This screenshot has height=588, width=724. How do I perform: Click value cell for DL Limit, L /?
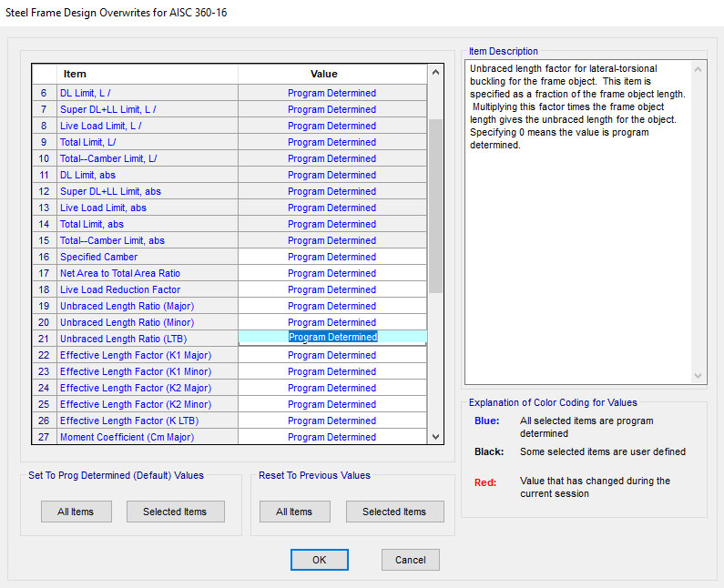click(332, 93)
